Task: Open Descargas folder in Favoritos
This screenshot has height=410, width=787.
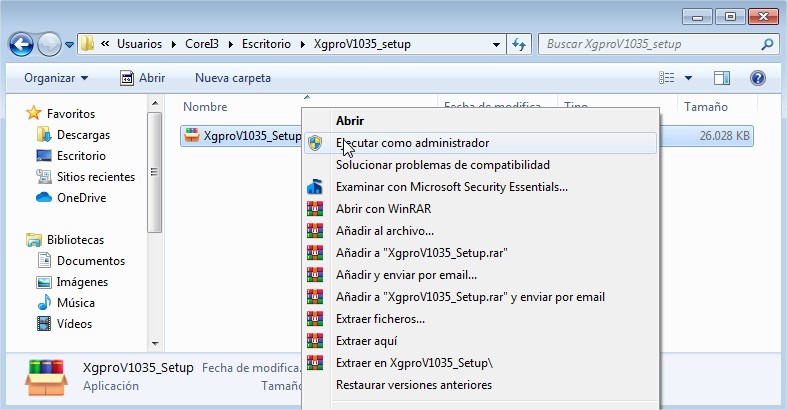Action: click(x=82, y=135)
